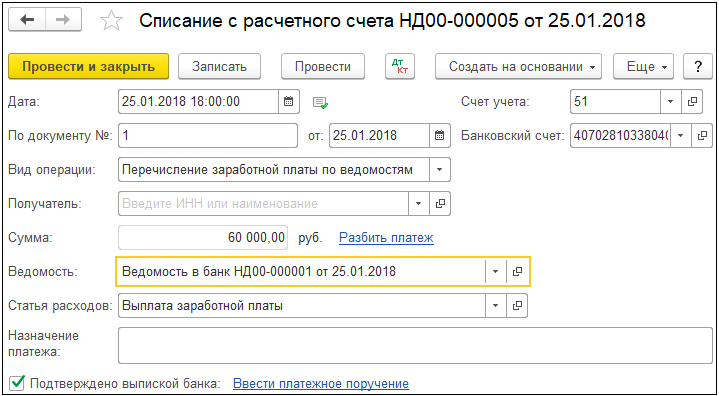
Task: Open the Еще menu
Action: 643,66
